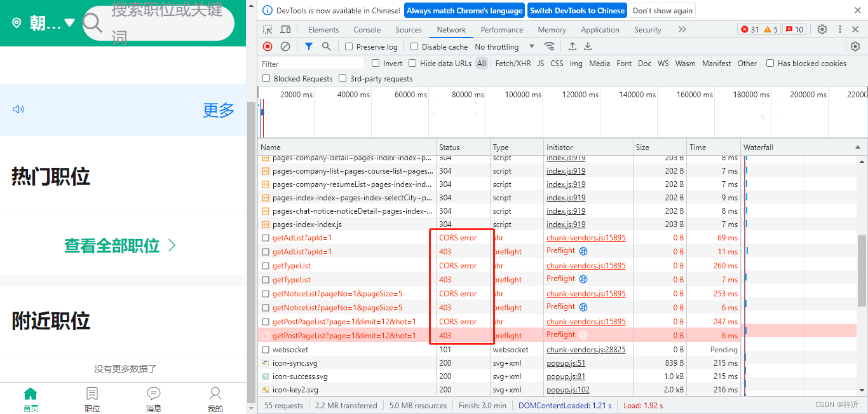Enable the Preserve log checkbox
Image resolution: width=868 pixels, height=414 pixels.
349,46
